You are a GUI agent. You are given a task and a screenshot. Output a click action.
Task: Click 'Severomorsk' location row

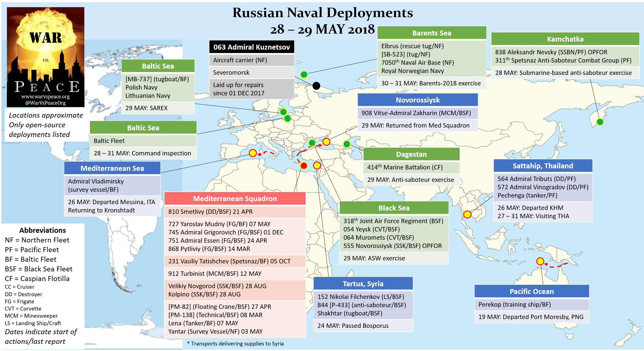click(252, 72)
